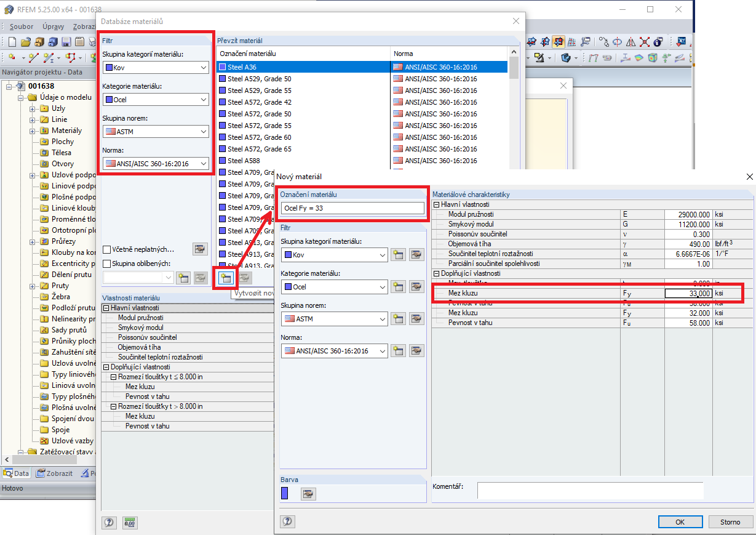This screenshot has height=535, width=756.
Task: Click the Komentář input field
Action: tap(590, 490)
